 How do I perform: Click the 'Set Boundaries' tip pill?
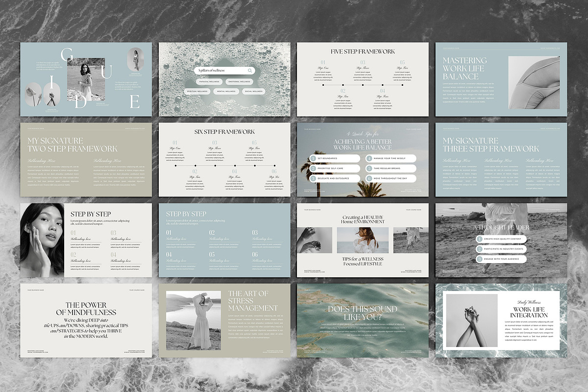tap(336, 159)
